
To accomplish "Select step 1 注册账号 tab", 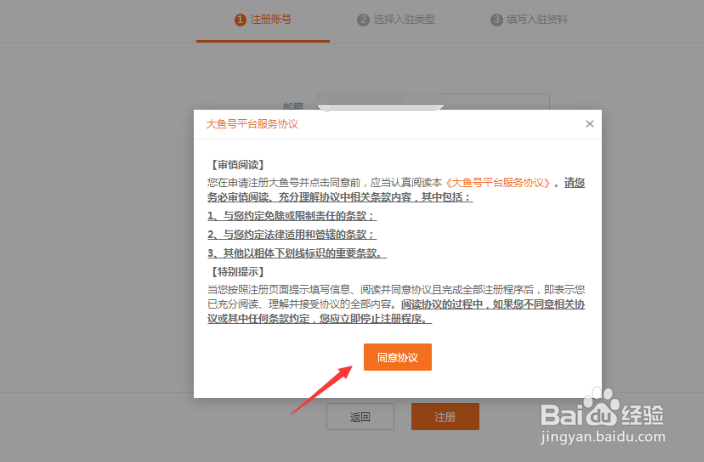I will click(x=263, y=20).
